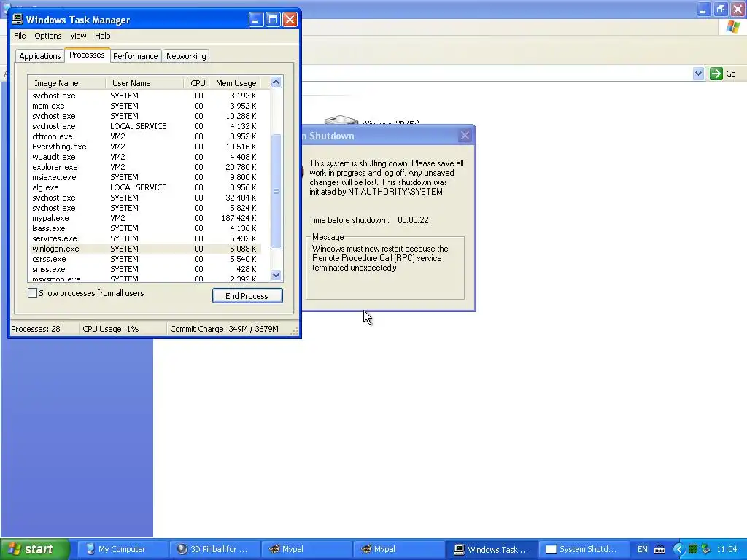Click the process list scroll up arrow
The width and height of the screenshot is (747, 560).
point(276,82)
